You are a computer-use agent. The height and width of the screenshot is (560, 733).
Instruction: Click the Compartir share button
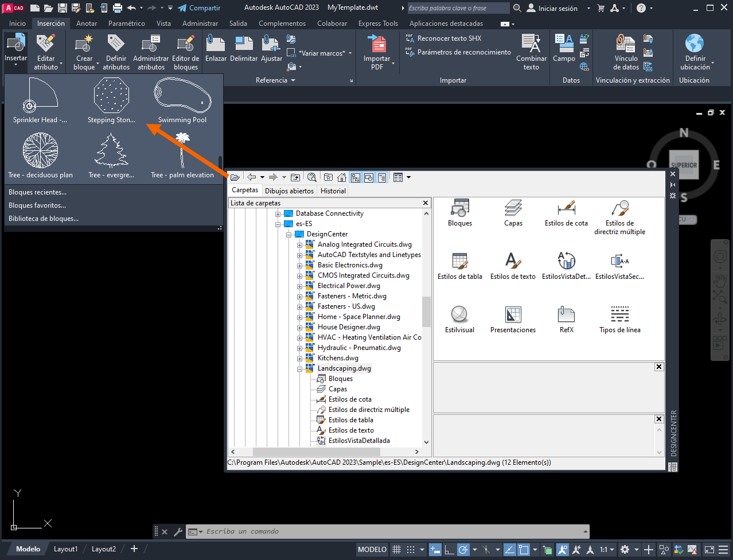point(199,8)
